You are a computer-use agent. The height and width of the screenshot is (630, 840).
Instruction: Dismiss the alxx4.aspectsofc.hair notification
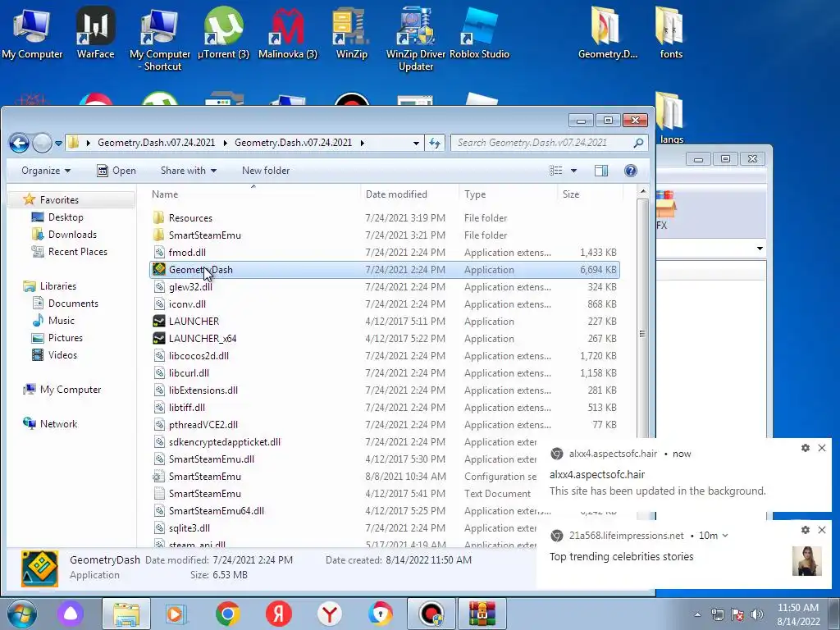point(822,448)
